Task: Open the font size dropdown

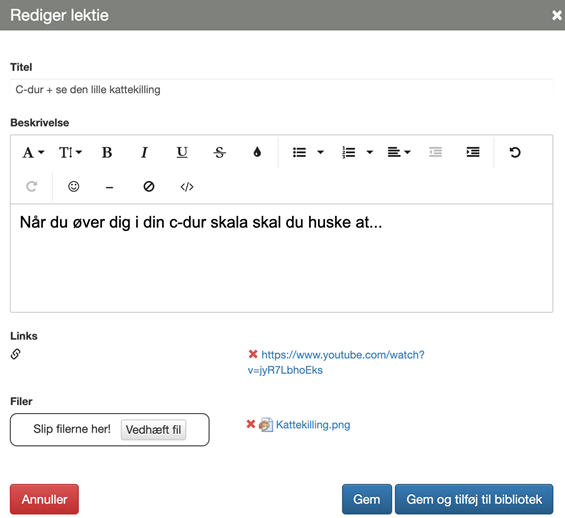Action: (x=70, y=152)
